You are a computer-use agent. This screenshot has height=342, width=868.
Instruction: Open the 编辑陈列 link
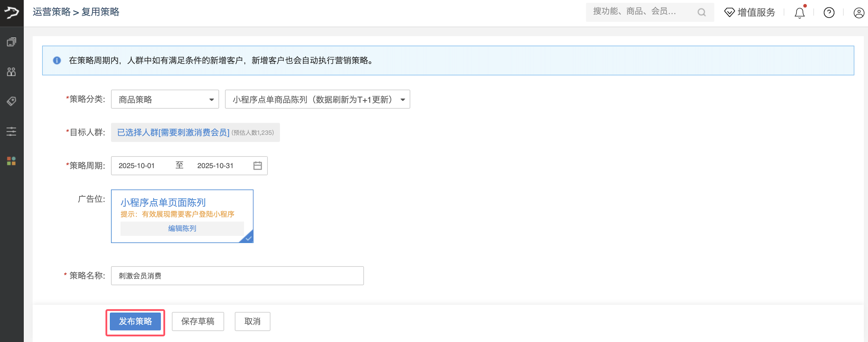182,228
